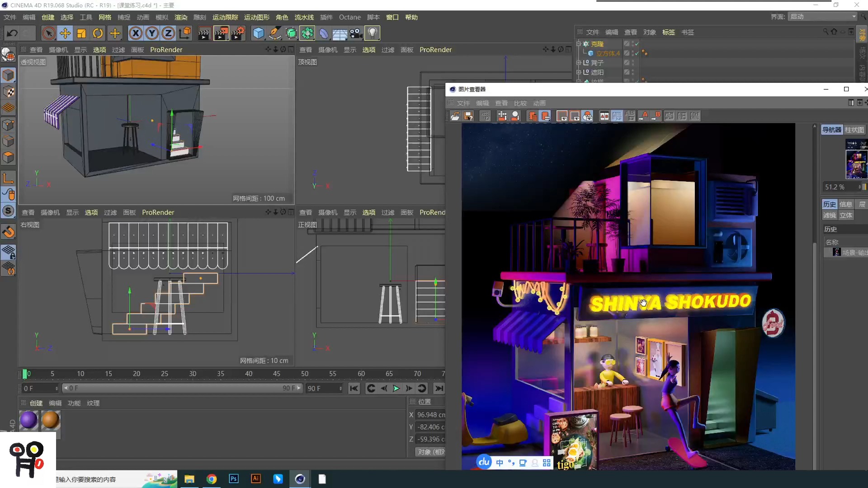Image resolution: width=868 pixels, height=488 pixels.
Task: Click the Object Manager search magnifier icon
Action: [826, 32]
